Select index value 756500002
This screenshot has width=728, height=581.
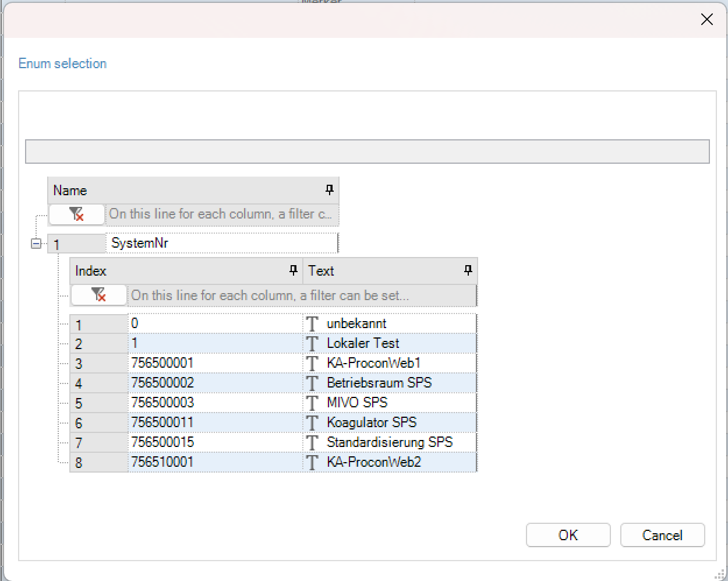[x=215, y=383]
